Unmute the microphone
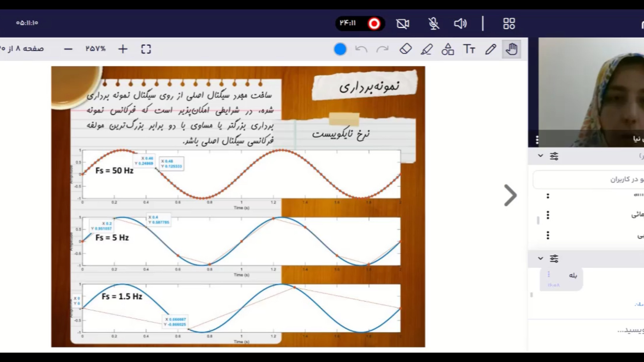The image size is (644, 362). coord(433,23)
